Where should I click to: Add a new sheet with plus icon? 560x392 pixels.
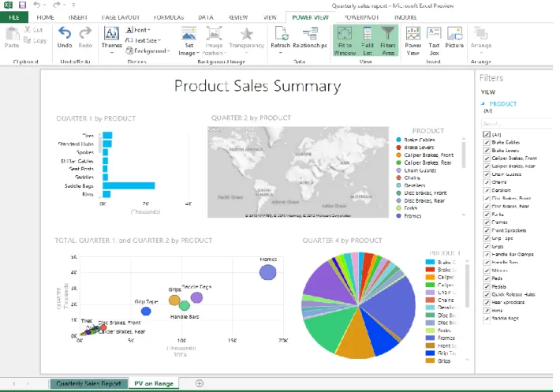[200, 383]
